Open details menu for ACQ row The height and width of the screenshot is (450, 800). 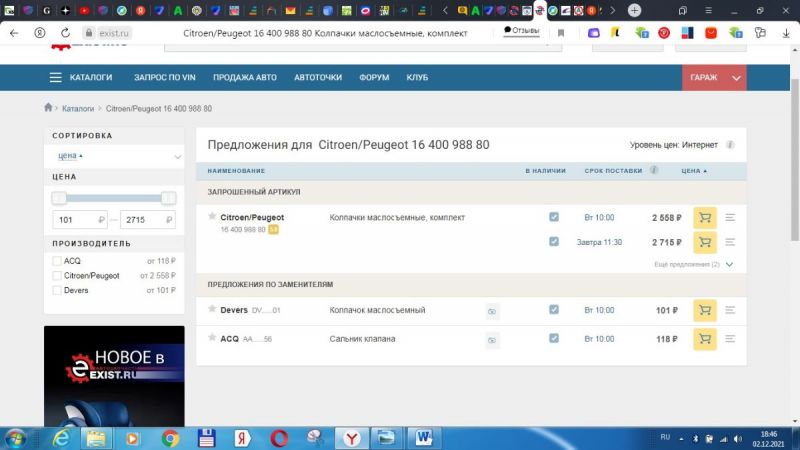(x=730, y=339)
